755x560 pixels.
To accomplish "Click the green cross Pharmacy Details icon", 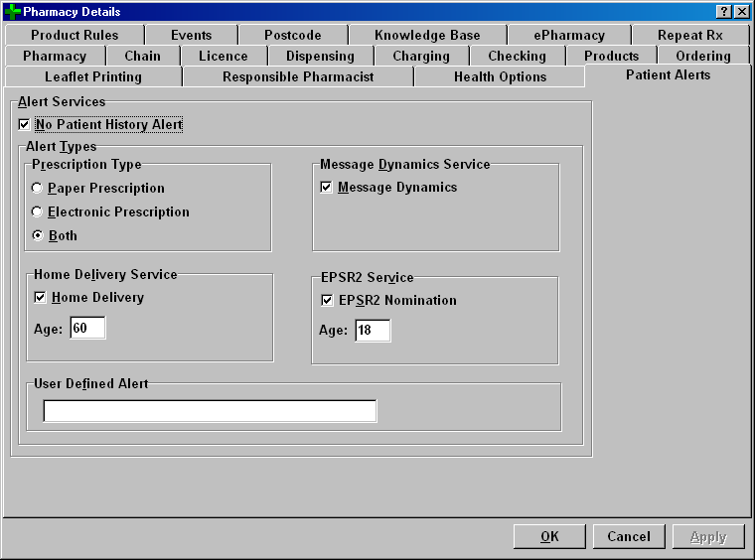I will [13, 12].
